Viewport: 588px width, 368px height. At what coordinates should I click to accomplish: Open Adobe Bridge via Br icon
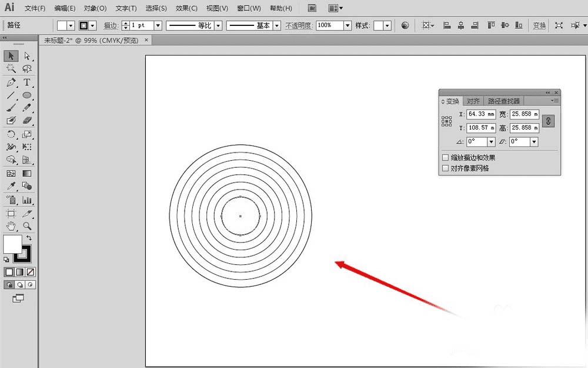coord(312,8)
